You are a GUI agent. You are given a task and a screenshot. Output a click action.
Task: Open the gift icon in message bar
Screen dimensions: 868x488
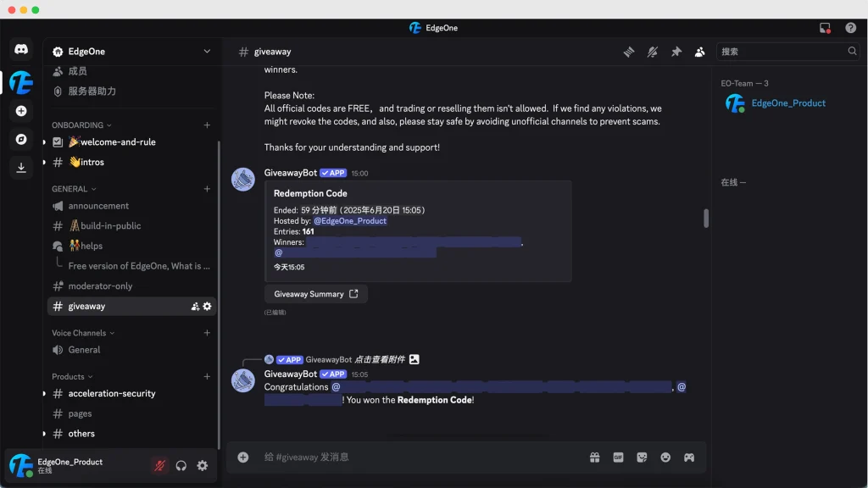(594, 457)
